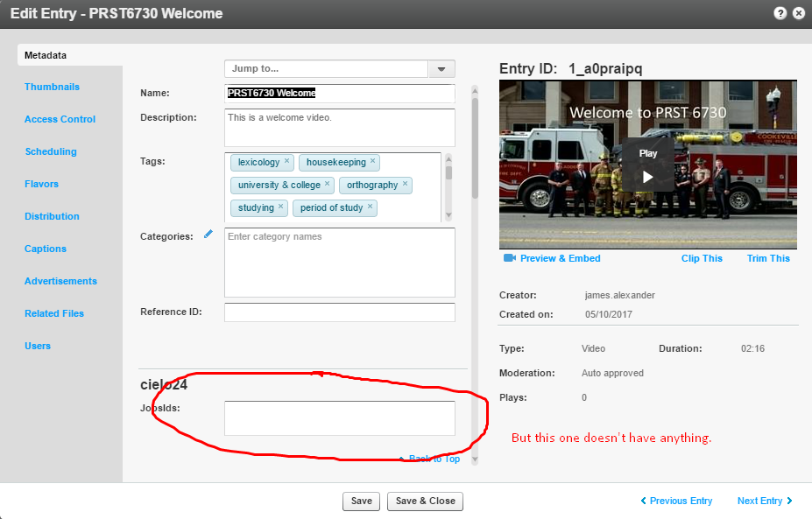812x519 pixels.
Task: Click the pencil icon next to Categories
Action: tap(208, 235)
